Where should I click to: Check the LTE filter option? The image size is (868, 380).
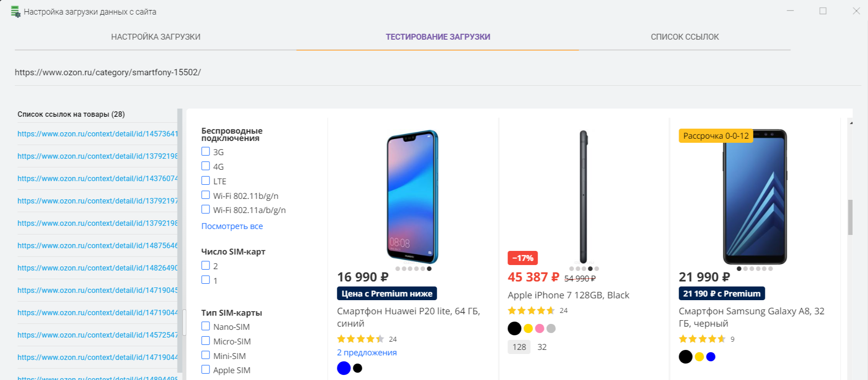[206, 181]
